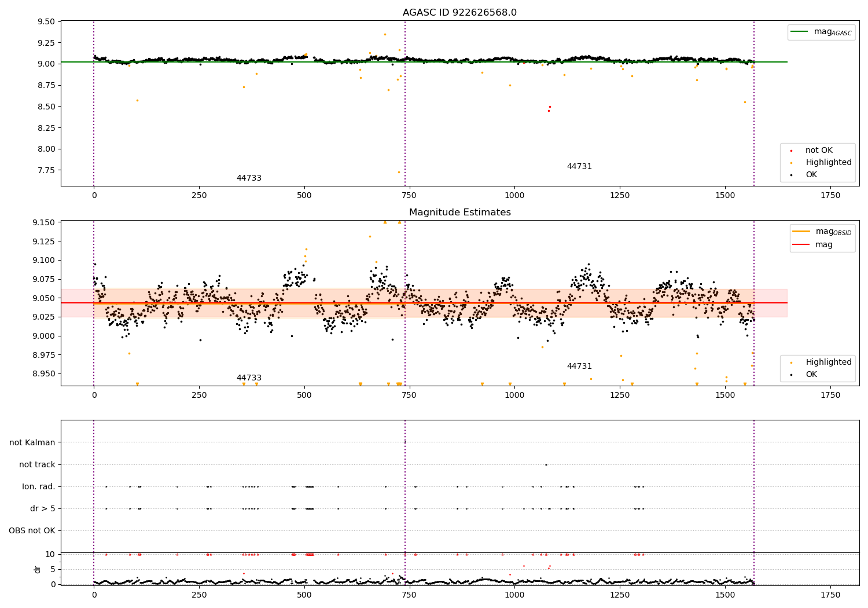
Task: Click the lone black dot on 'not track' row
Action: tap(546, 464)
